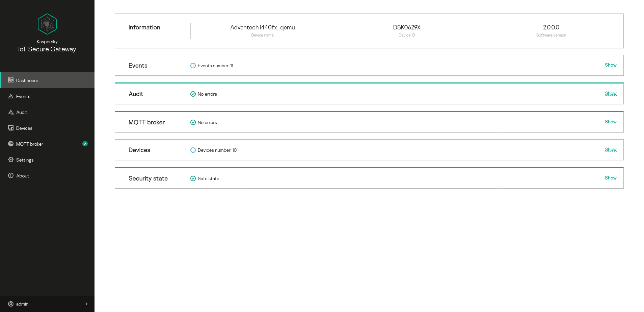Show the Security state details
Viewport: 644px width, 312px height.
point(610,178)
